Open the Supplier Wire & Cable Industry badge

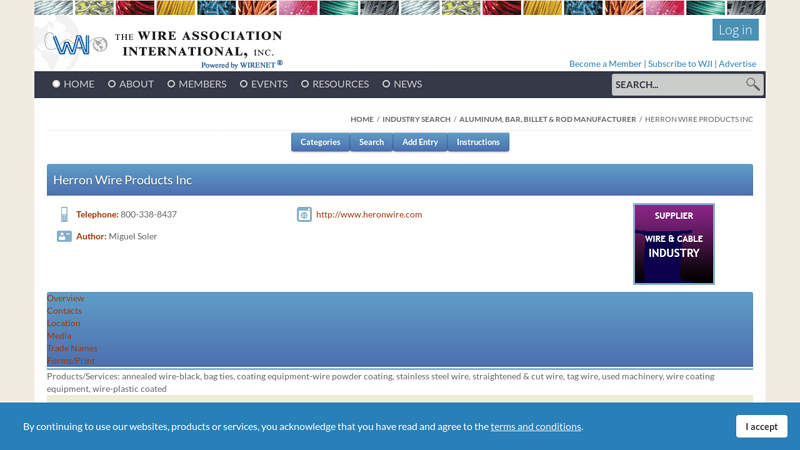tap(673, 244)
